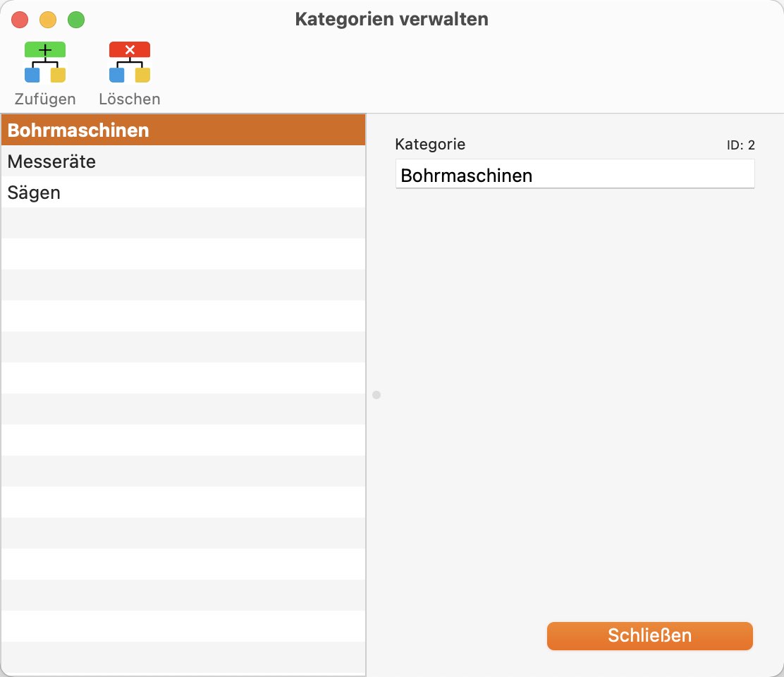Click the 'Kategorien verwalten' window title
This screenshot has height=677, width=784.
pos(391,19)
